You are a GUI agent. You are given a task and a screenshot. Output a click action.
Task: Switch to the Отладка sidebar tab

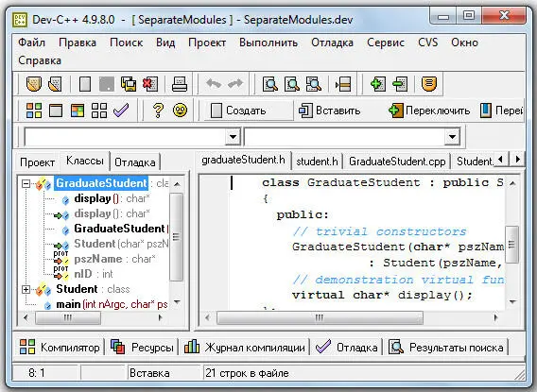point(135,162)
